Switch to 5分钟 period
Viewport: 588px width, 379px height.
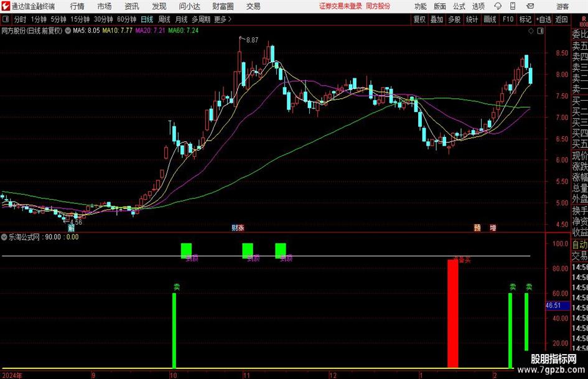coord(58,19)
